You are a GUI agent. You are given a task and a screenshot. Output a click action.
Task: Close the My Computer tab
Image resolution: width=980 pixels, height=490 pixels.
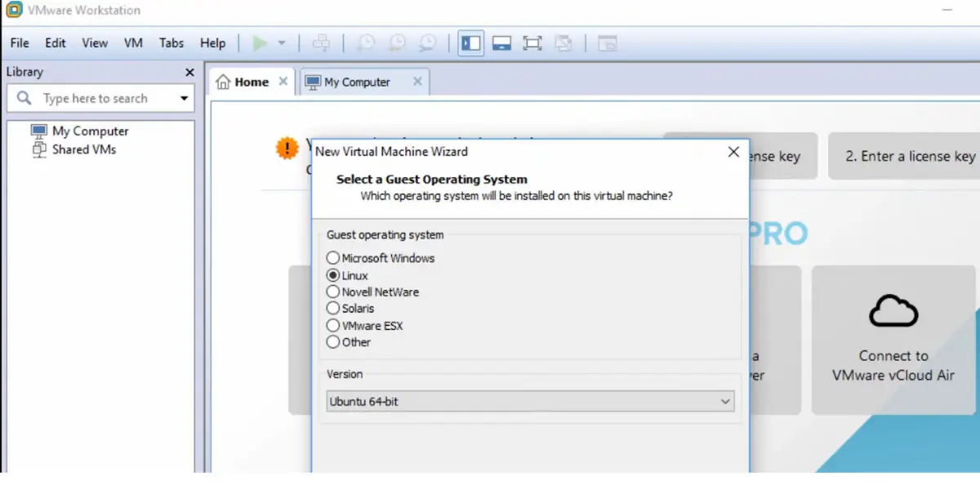[417, 82]
